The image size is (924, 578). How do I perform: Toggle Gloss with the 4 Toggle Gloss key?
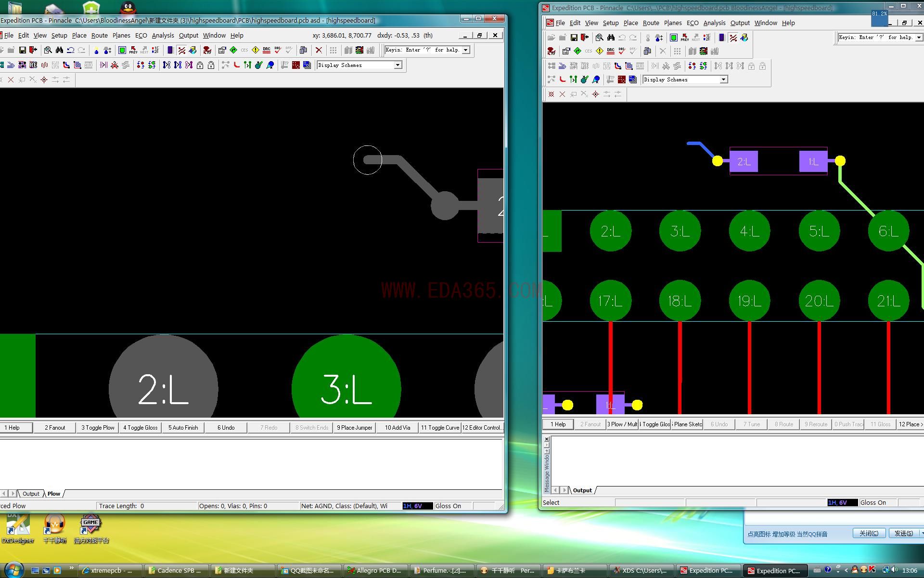140,428
